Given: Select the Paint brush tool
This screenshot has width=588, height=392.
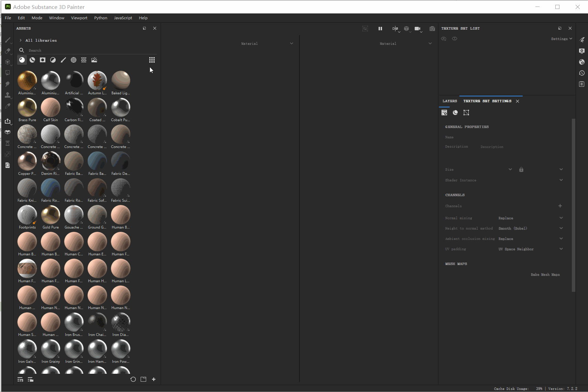Looking at the screenshot, I should pos(8,40).
